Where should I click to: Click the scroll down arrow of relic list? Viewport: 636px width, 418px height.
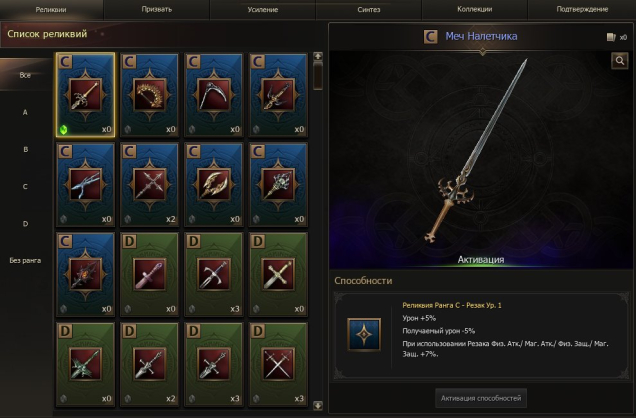(x=318, y=405)
